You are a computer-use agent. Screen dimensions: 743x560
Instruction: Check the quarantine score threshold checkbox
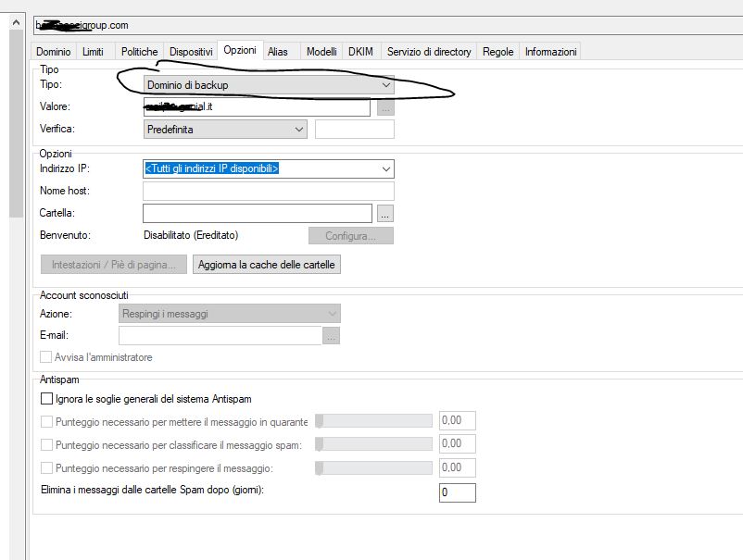tap(47, 422)
